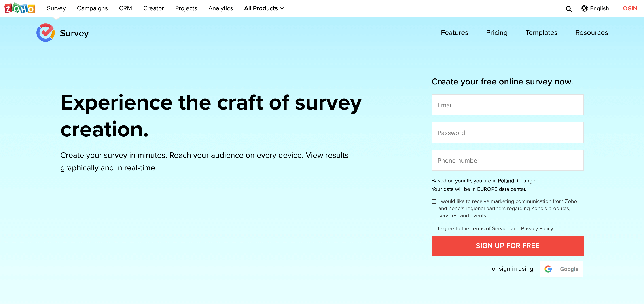Open the Privacy Policy link

(537, 228)
